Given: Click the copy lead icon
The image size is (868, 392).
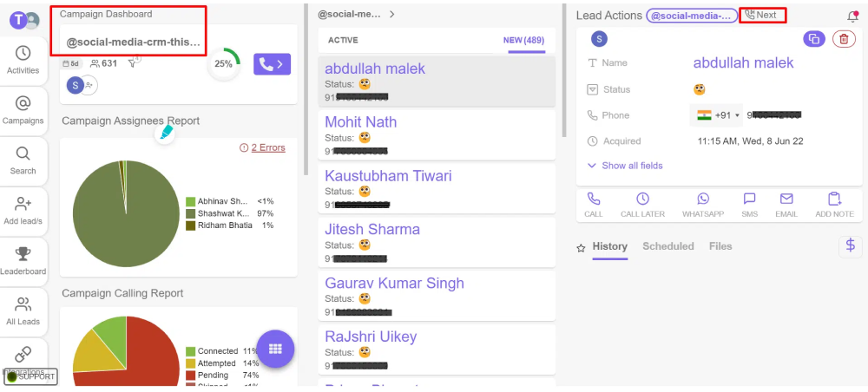Looking at the screenshot, I should (814, 39).
